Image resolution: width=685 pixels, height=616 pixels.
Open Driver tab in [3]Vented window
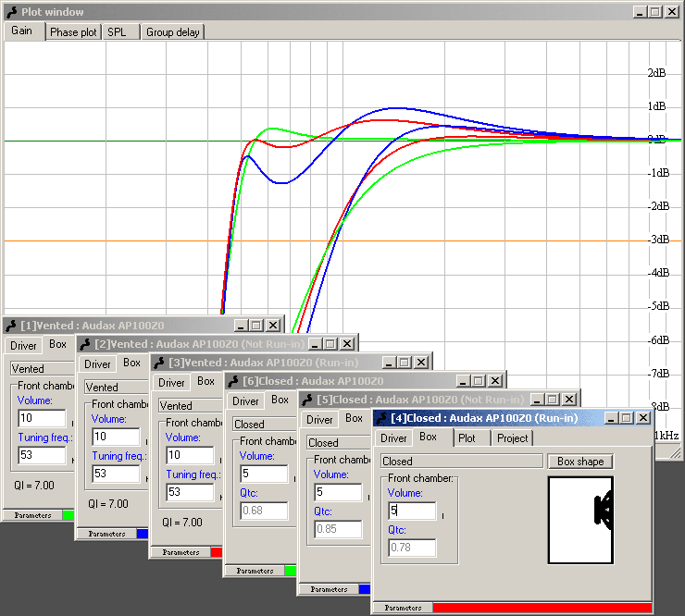tap(171, 383)
